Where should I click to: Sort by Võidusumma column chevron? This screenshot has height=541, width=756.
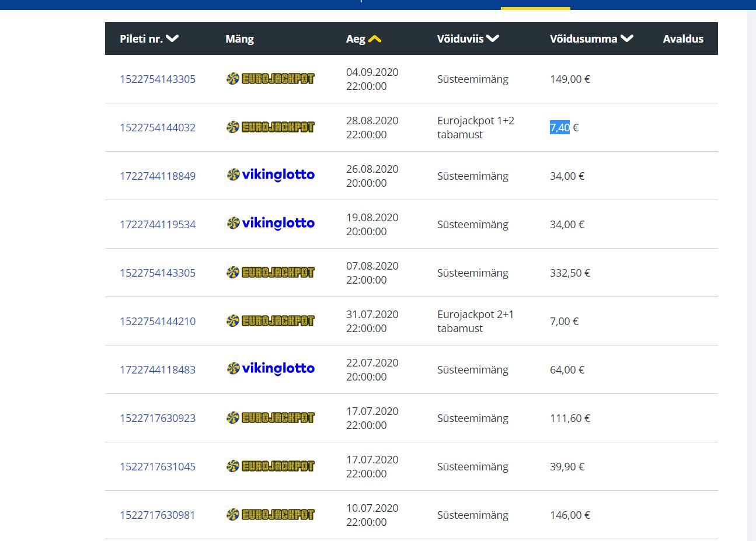tap(627, 39)
